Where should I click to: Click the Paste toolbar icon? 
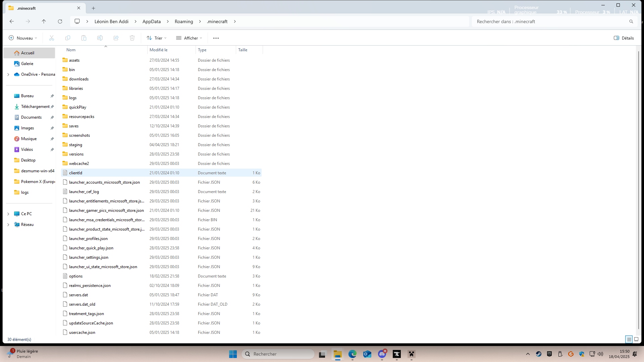pos(84,38)
